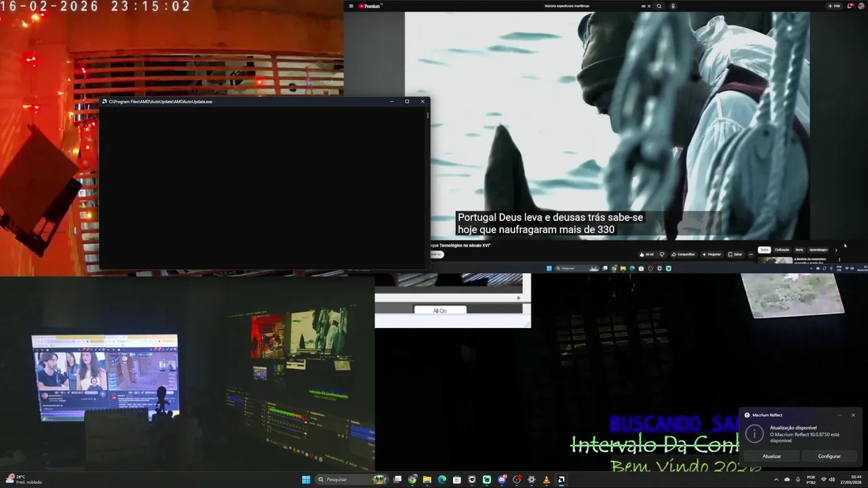
Task: Clear the YouTube search box with X
Action: (x=649, y=6)
